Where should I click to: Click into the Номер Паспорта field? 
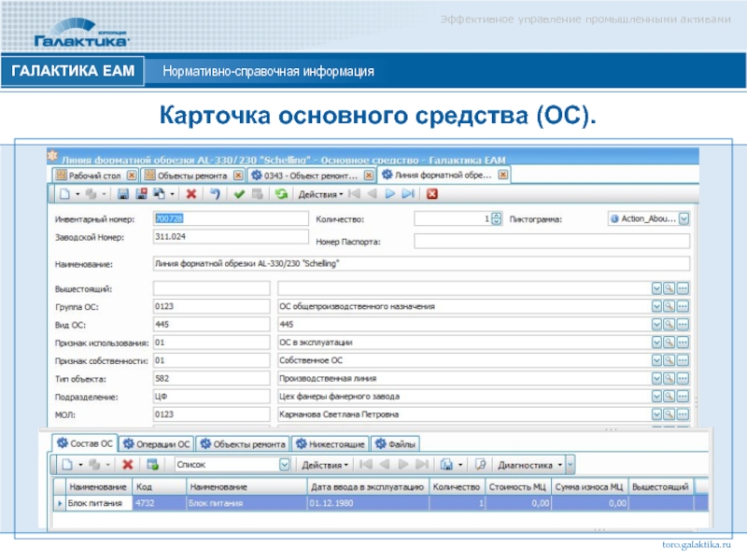coord(551,241)
